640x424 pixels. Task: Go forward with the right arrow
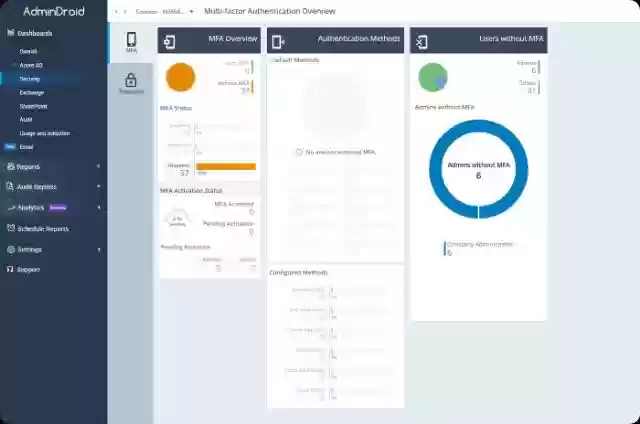[125, 12]
